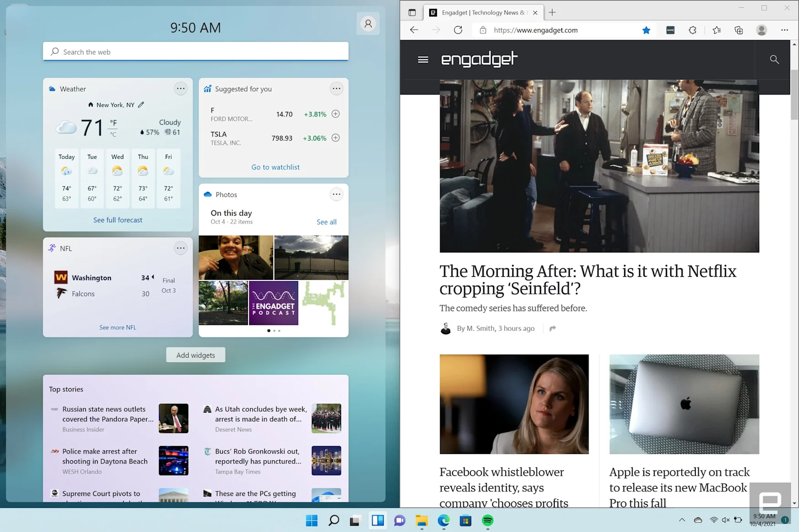Click the Add widgets button

click(195, 355)
